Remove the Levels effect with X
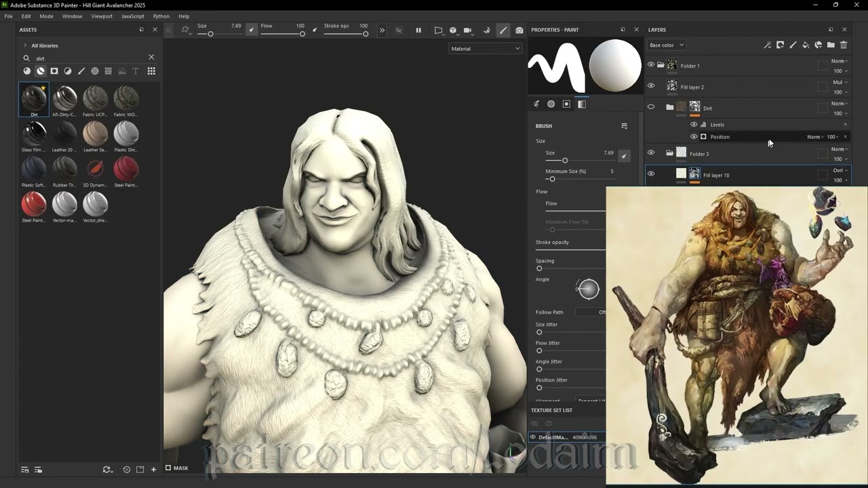 point(845,125)
